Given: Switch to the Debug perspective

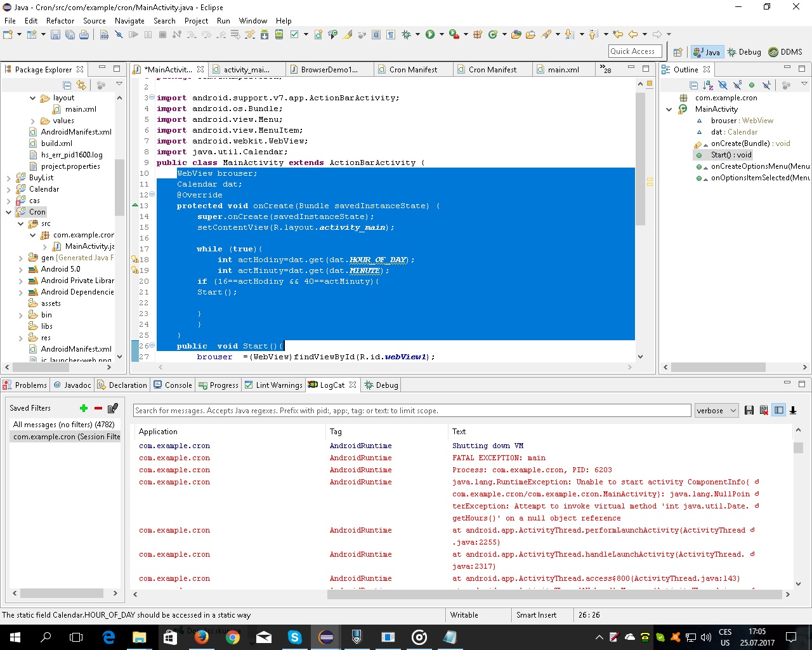Looking at the screenshot, I should tap(744, 52).
